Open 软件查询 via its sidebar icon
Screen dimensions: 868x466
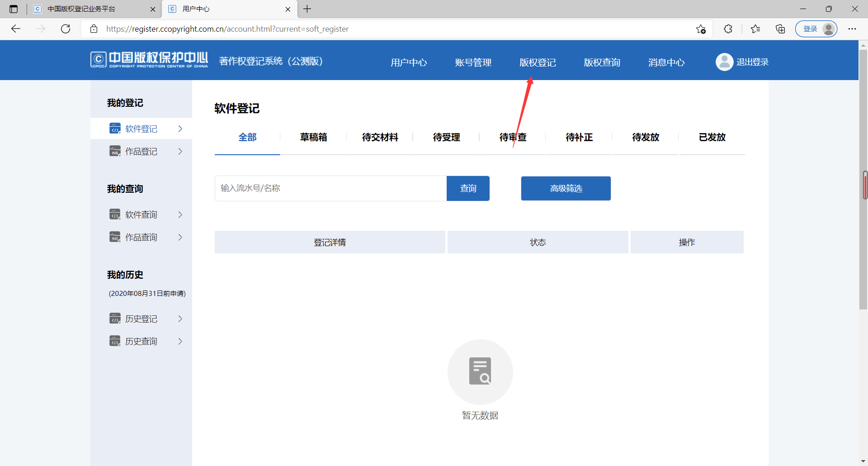pos(114,214)
